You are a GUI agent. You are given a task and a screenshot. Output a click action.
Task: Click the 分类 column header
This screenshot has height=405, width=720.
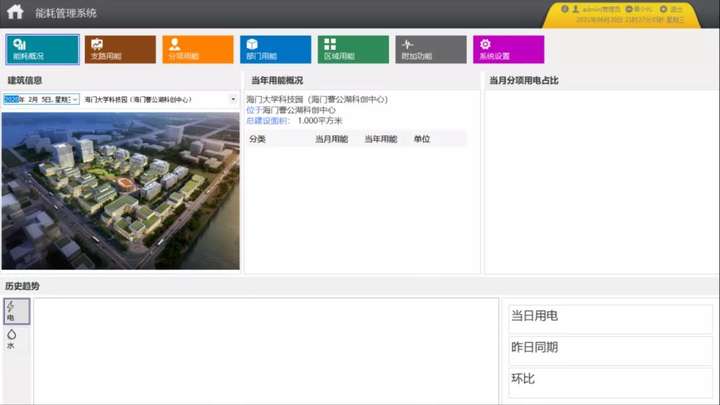tap(258, 139)
